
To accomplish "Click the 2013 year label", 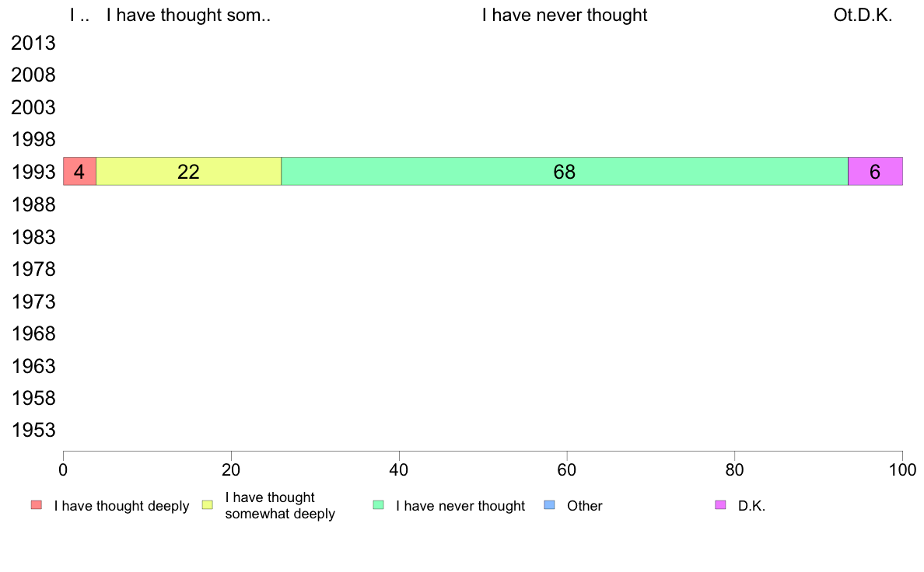I will pyautogui.click(x=33, y=44).
